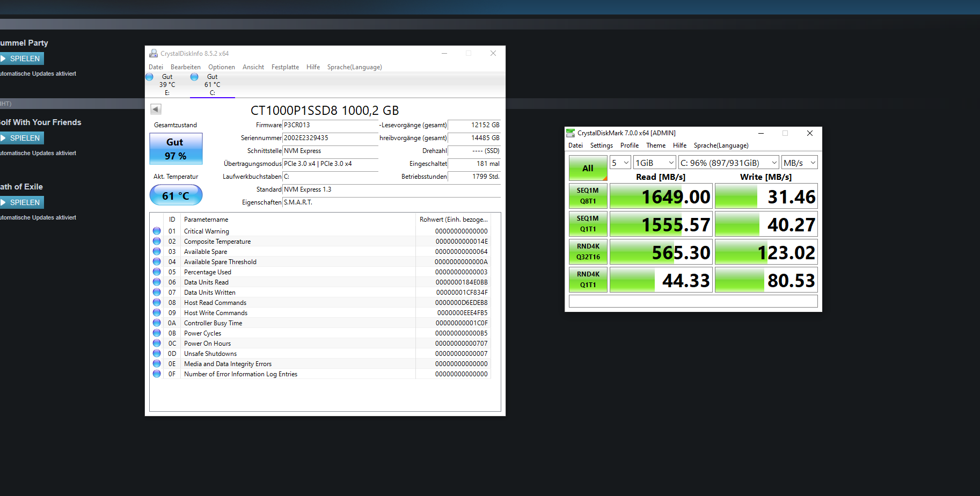The width and height of the screenshot is (980, 496).
Task: Click status orb for Power Cycles row
Action: coord(157,333)
